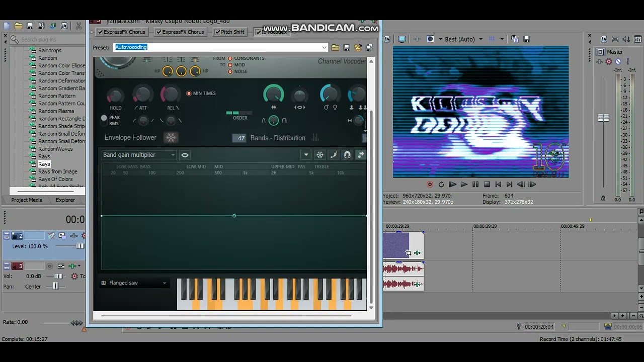This screenshot has width=644, height=362.
Task: Click the freeze snowflake next to Envelope Follower
Action: [171, 138]
